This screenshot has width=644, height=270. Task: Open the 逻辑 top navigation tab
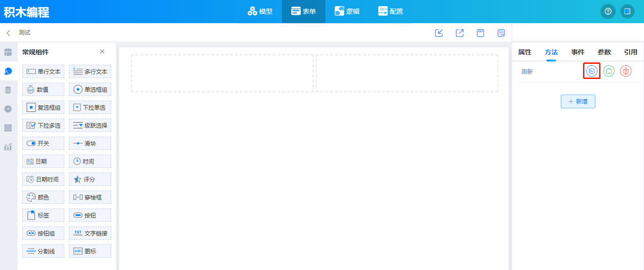[x=347, y=11]
